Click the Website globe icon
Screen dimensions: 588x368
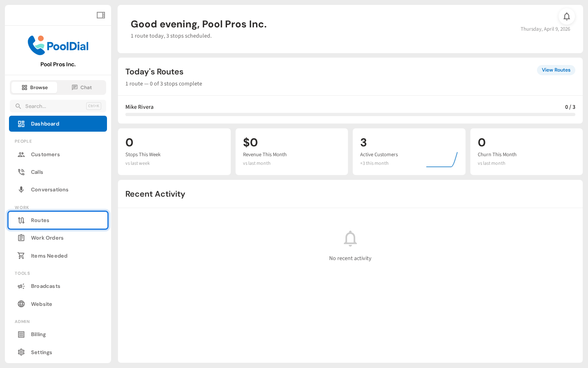tap(21, 304)
